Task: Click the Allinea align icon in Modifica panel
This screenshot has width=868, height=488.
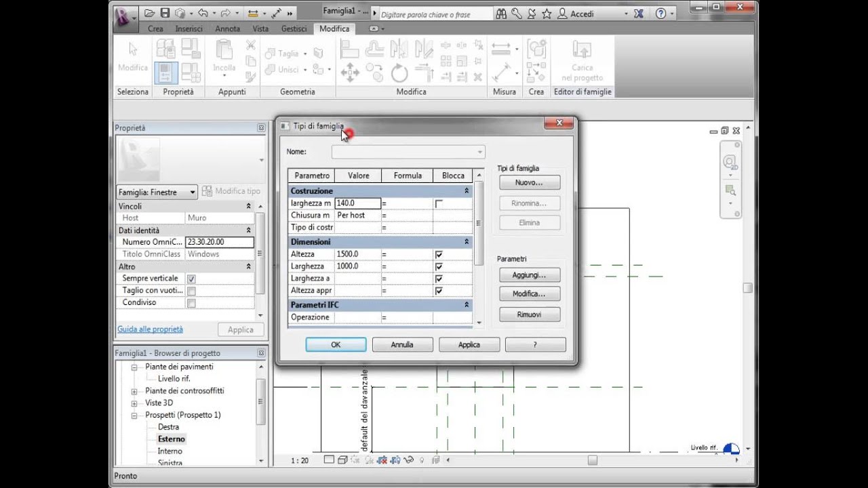Action: 350,48
